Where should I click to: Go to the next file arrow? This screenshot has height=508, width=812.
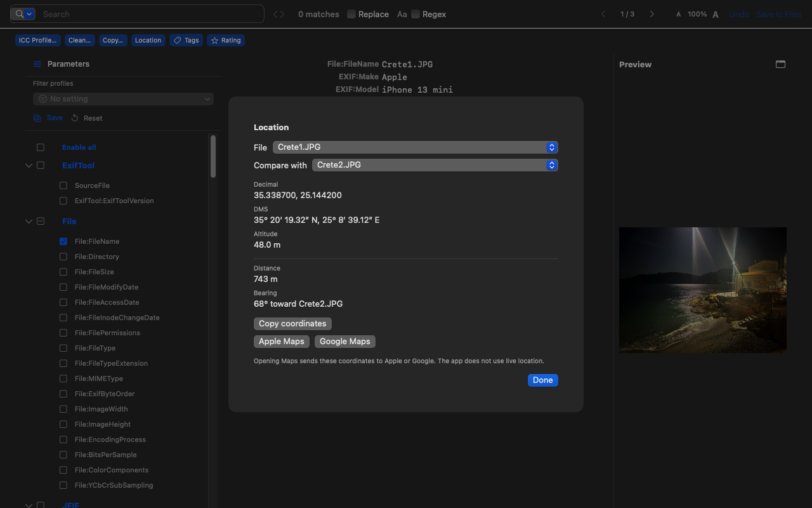click(x=652, y=14)
